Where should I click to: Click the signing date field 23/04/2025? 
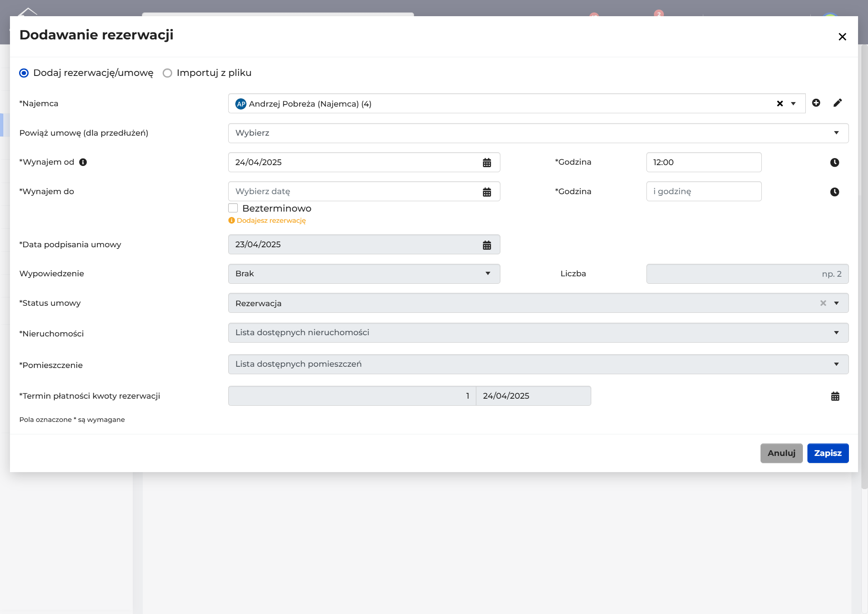tap(364, 244)
